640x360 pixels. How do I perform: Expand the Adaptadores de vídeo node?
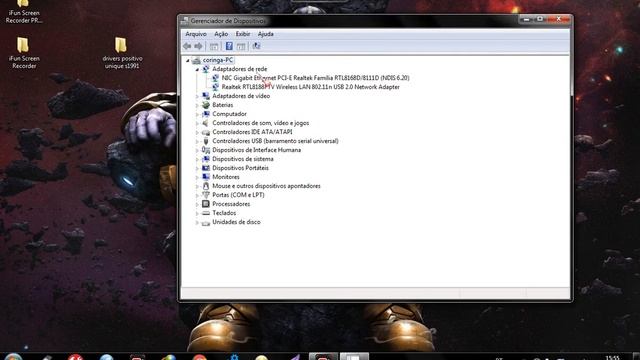(197, 96)
